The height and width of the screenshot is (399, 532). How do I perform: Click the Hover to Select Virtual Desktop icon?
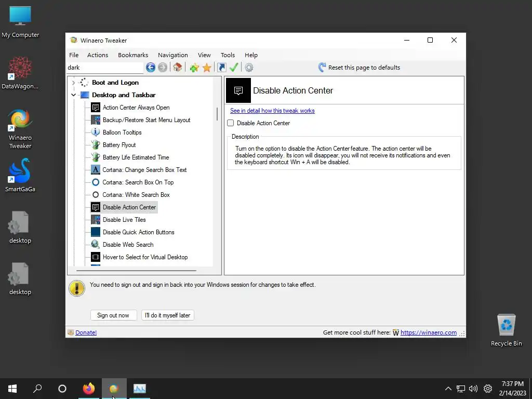[x=96, y=257]
